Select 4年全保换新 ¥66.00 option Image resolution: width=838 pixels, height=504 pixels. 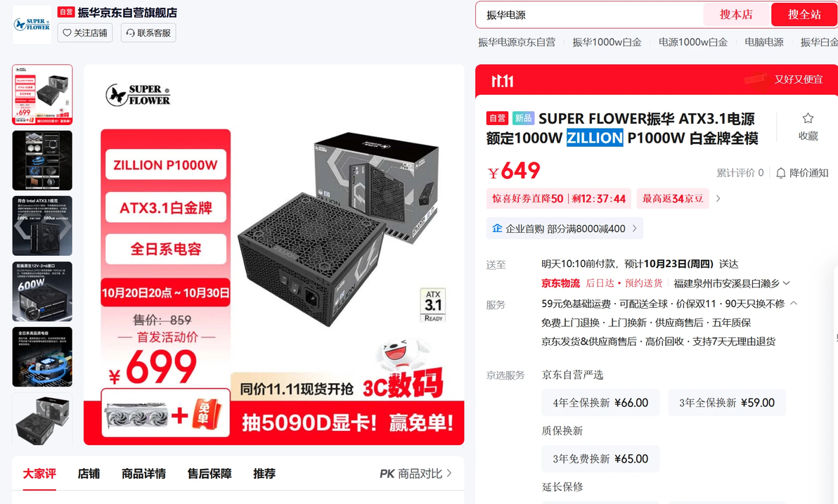pyautogui.click(x=600, y=403)
